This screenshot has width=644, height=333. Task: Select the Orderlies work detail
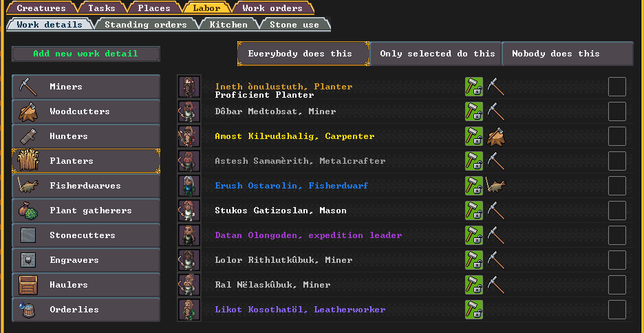(x=86, y=310)
